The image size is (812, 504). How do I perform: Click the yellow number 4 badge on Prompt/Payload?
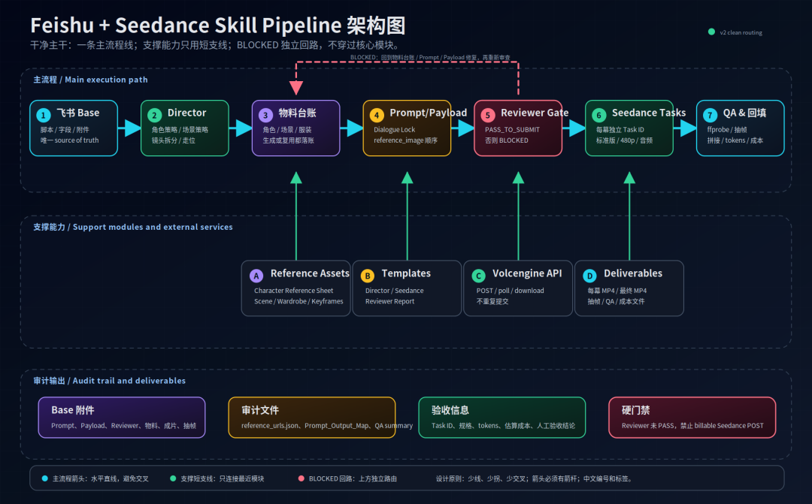(x=377, y=115)
